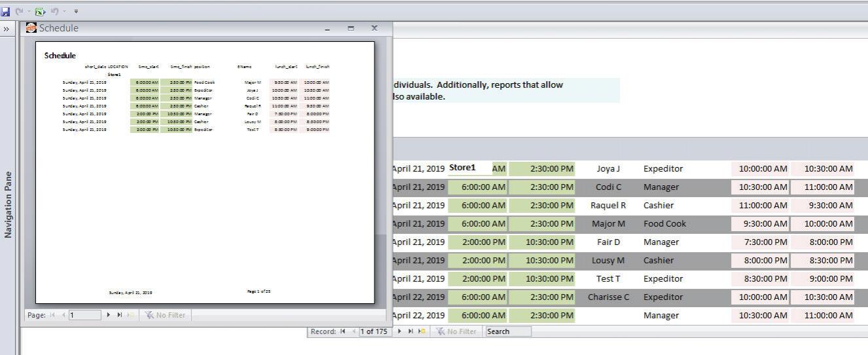Click the 2:30:00 PM time finish for Joya J
The width and height of the screenshot is (868, 355).
542,168
